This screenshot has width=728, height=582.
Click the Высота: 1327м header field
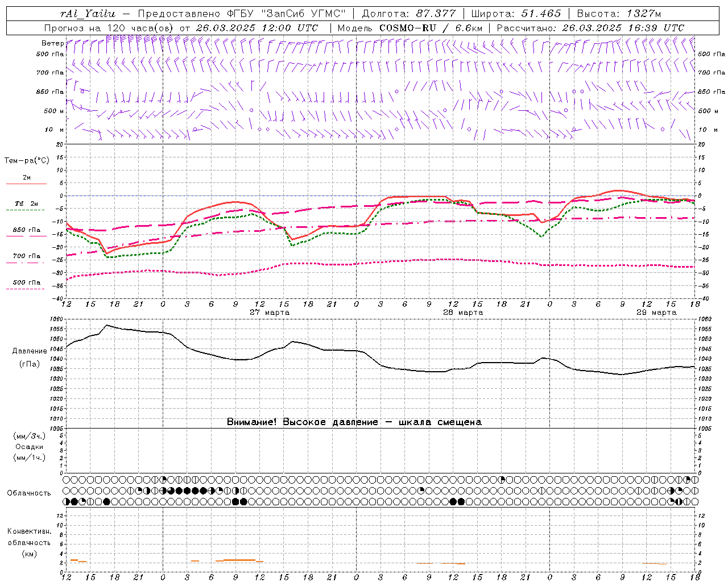click(x=619, y=14)
